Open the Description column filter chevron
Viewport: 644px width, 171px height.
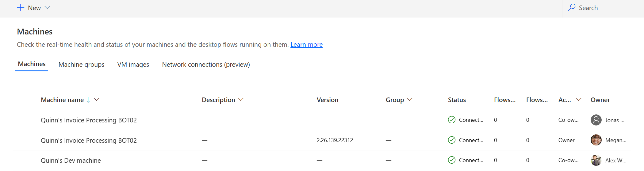[x=241, y=100]
